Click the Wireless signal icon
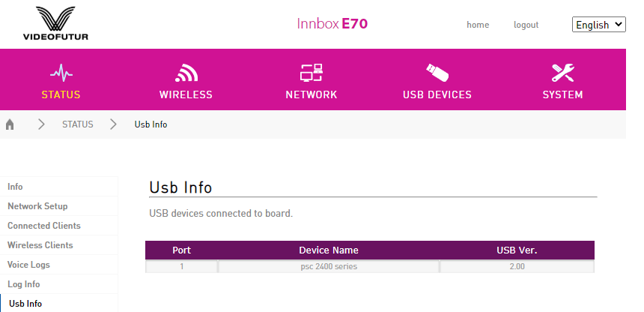 click(x=186, y=73)
